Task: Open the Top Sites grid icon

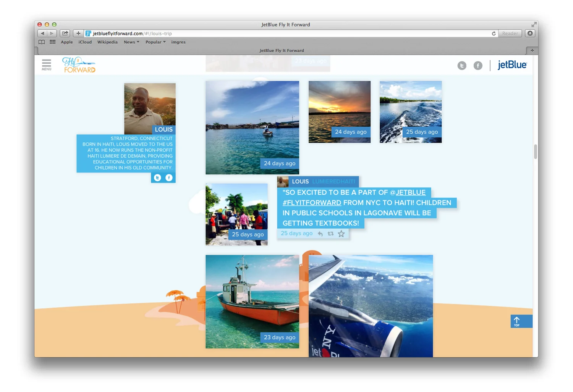Action: (53, 42)
